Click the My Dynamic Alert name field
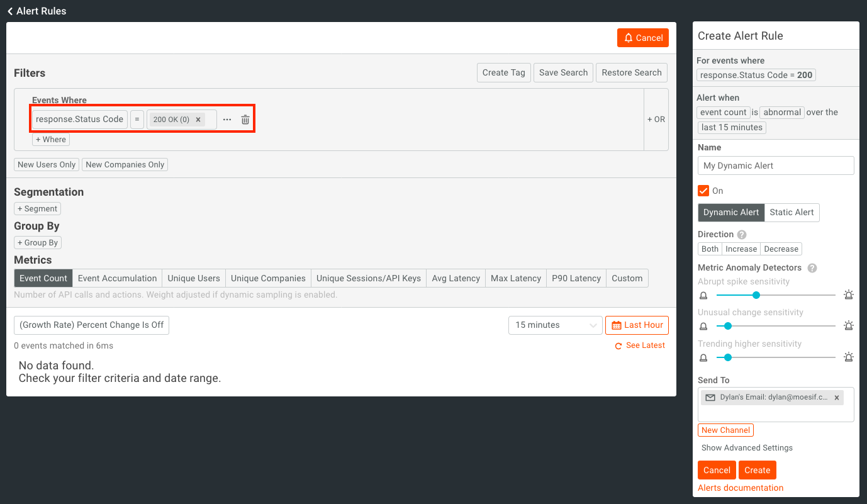 pyautogui.click(x=775, y=165)
